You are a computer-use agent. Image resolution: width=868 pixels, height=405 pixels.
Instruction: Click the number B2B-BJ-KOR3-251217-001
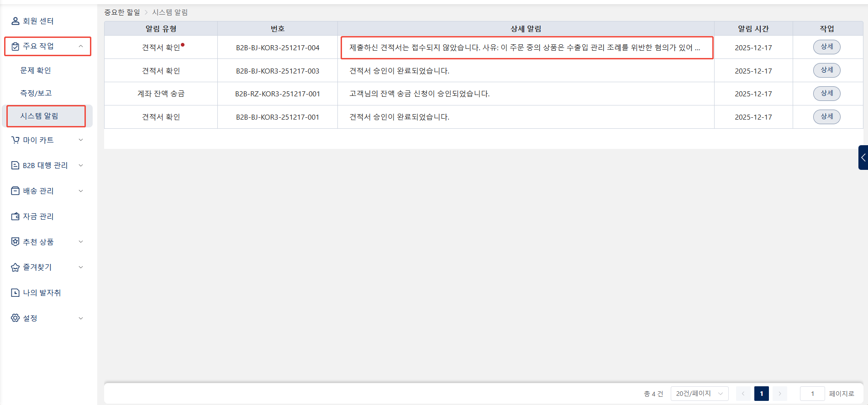(x=278, y=117)
